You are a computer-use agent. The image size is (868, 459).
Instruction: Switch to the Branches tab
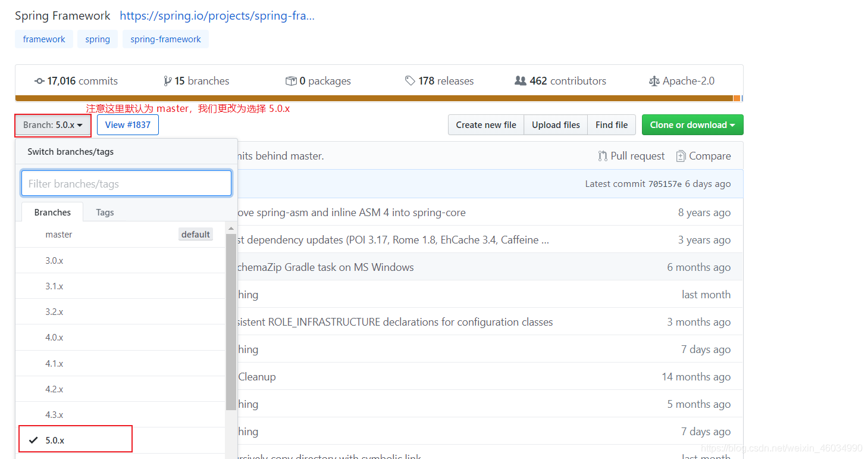click(52, 213)
